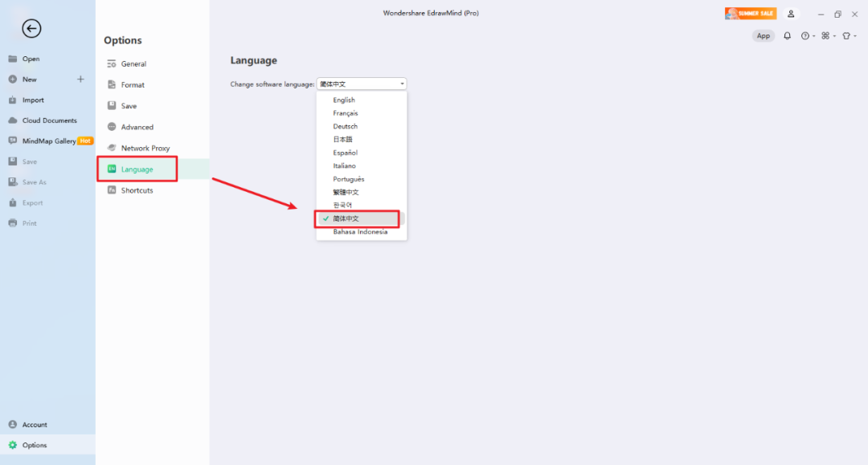
Task: Select Network Proxy settings
Action: [145, 148]
